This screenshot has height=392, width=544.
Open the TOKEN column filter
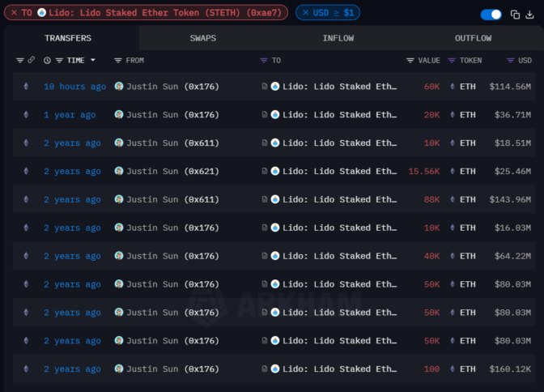pos(452,61)
